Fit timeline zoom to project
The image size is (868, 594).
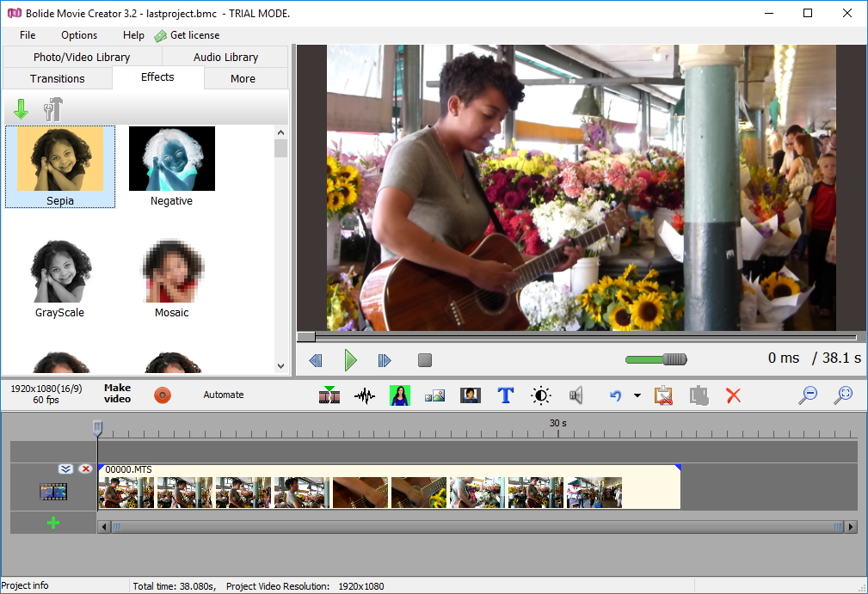pos(844,395)
